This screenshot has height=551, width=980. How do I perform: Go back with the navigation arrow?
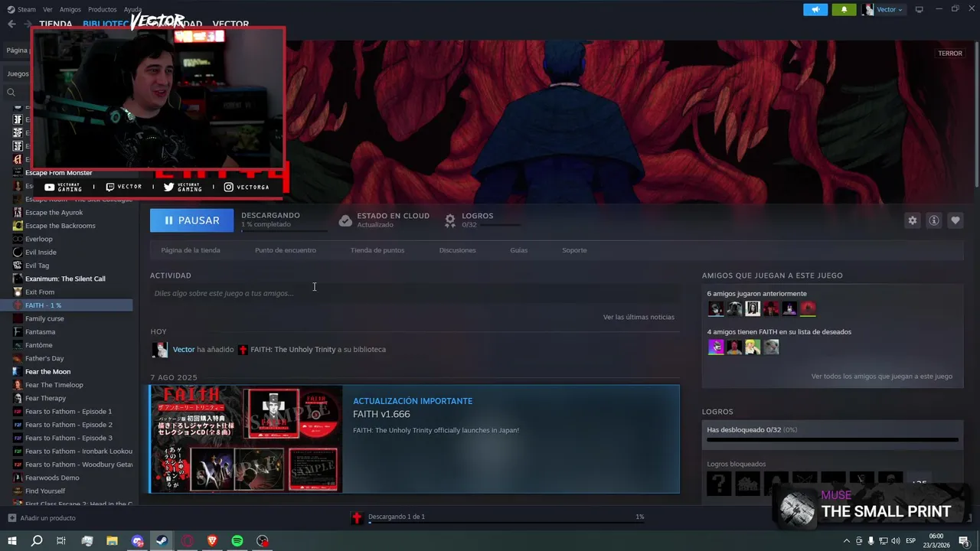tap(11, 24)
